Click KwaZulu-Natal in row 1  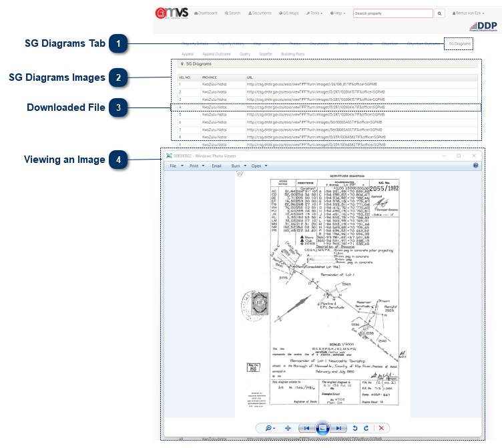214,84
